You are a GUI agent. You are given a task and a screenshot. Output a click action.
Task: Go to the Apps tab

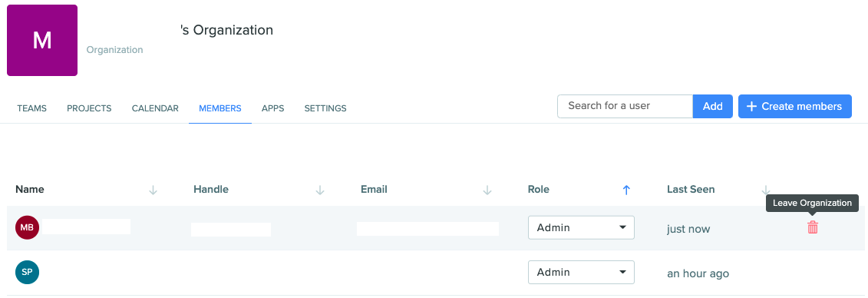coord(273,108)
